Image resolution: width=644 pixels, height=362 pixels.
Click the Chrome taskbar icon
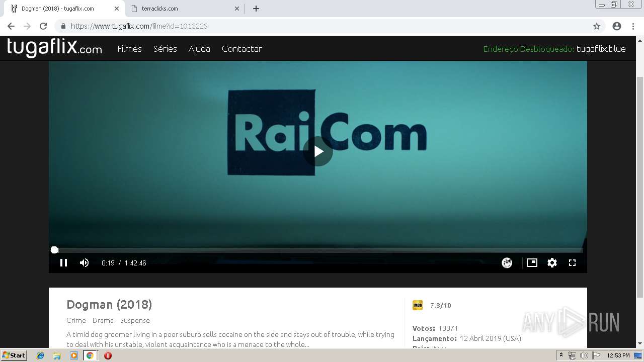click(x=90, y=355)
